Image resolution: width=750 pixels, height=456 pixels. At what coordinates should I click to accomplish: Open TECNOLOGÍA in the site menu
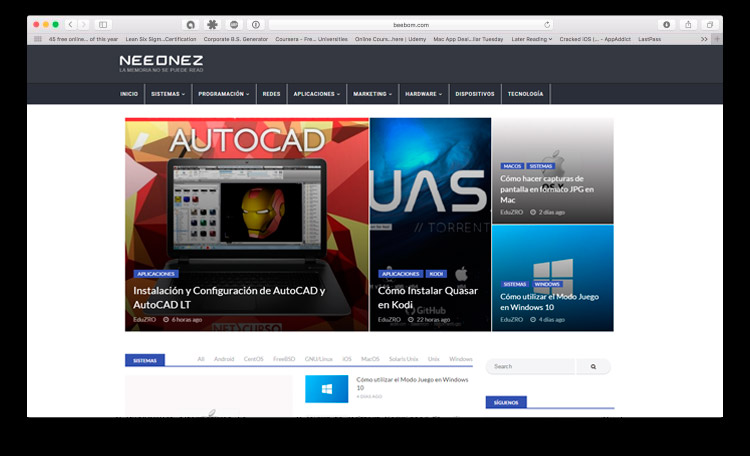click(x=526, y=94)
